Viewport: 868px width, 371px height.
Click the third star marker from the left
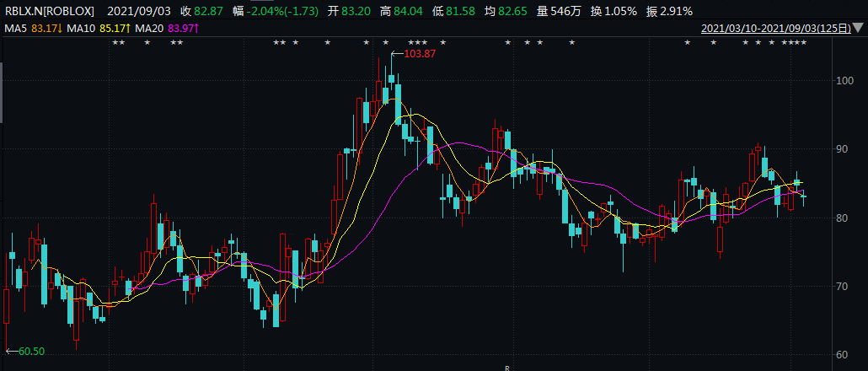[x=147, y=42]
